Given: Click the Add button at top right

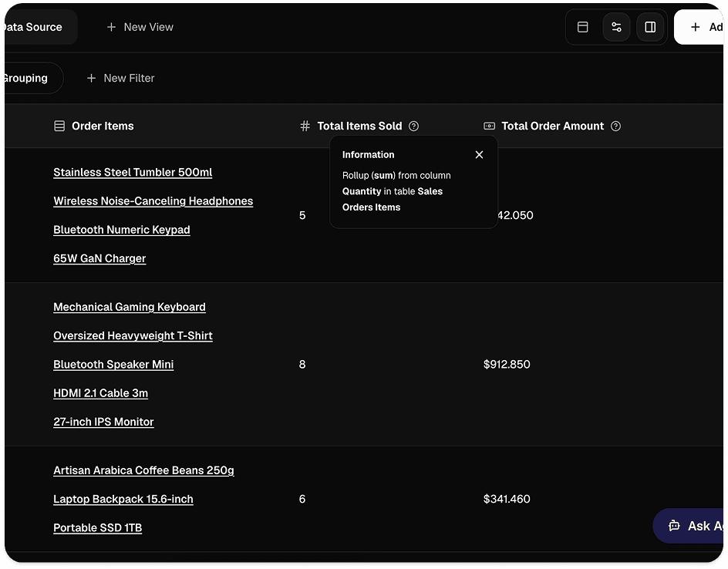Looking at the screenshot, I should (x=699, y=27).
